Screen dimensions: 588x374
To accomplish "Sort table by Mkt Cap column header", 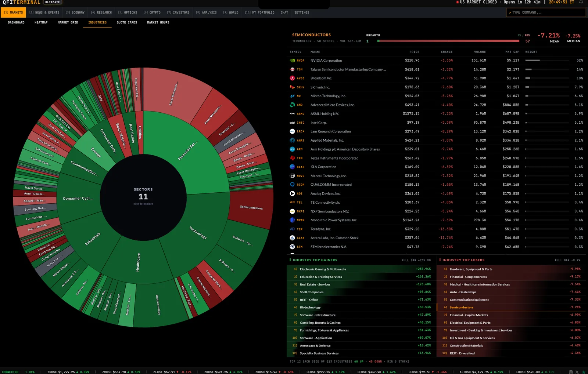I will (x=512, y=52).
